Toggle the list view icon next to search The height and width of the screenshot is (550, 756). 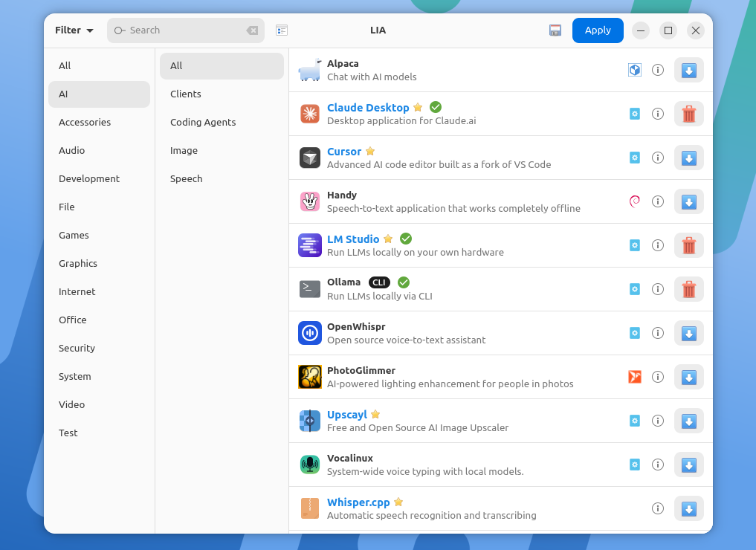tap(282, 30)
